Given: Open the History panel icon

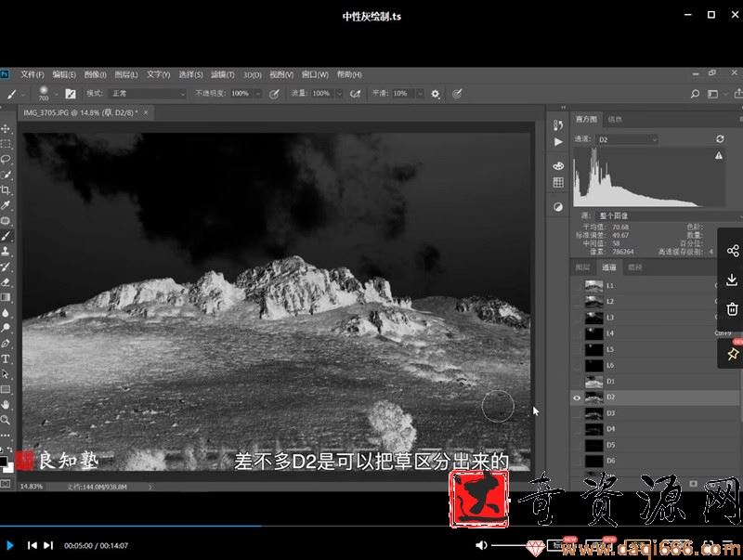Looking at the screenshot, I should pos(558,125).
